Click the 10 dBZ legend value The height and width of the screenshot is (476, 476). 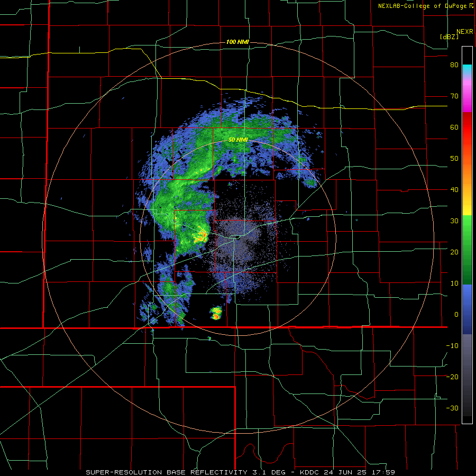(x=454, y=283)
